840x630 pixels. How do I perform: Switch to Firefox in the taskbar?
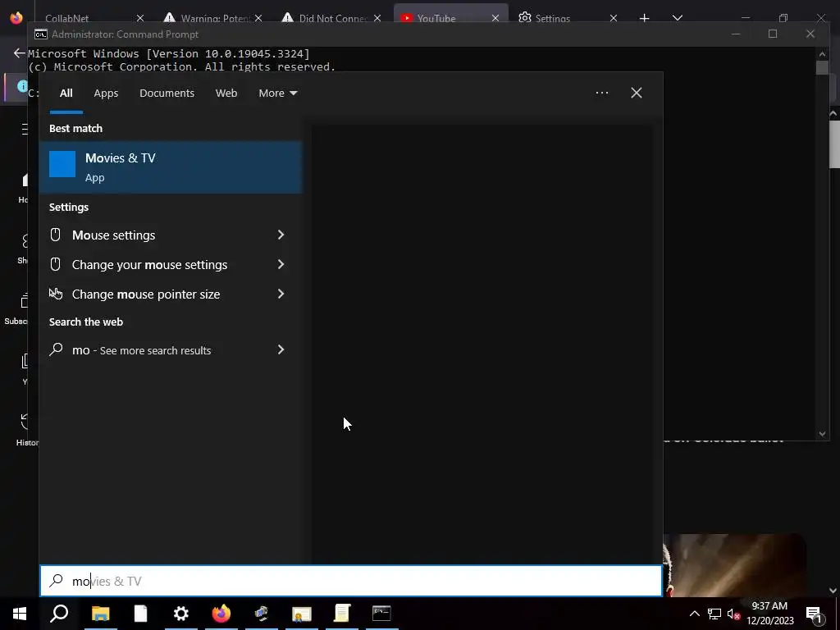[221, 614]
